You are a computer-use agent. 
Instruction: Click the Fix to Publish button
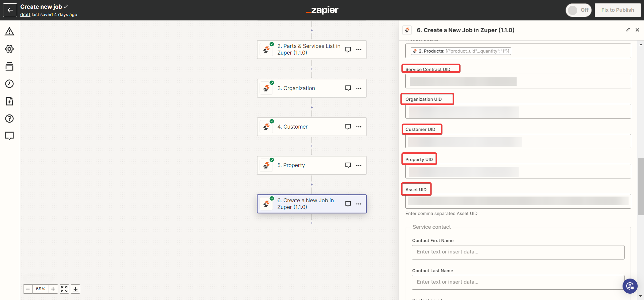[x=618, y=10]
